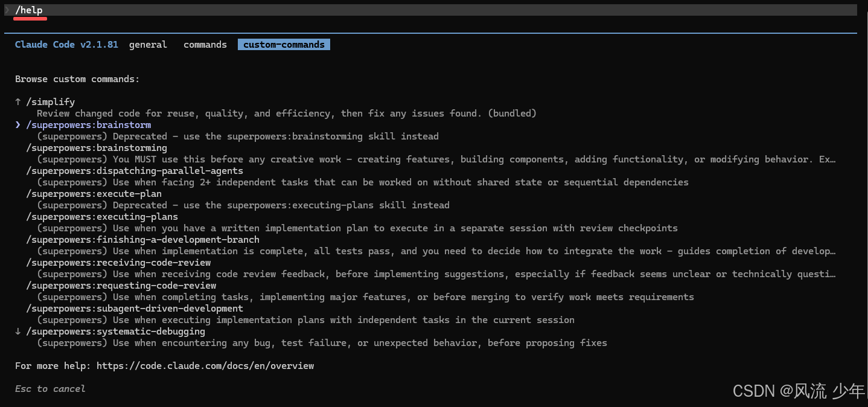Click the selection chevron beside superpowers:brainstorm
The height and width of the screenshot is (407, 868).
pos(18,125)
